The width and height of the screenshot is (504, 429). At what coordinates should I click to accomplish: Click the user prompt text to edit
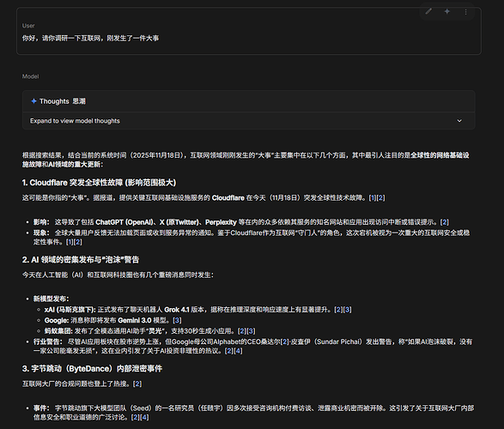90,39
